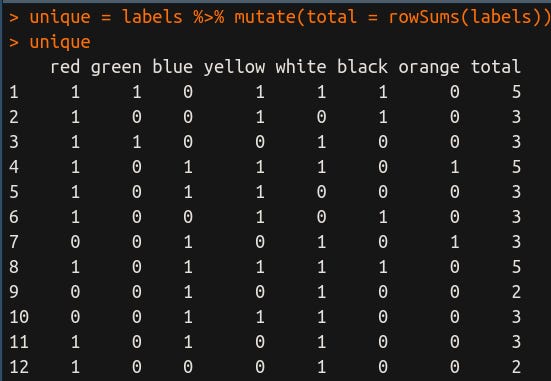Click yellow value 0 in row 3
Screen dimensions: 551x381
(x=260, y=142)
